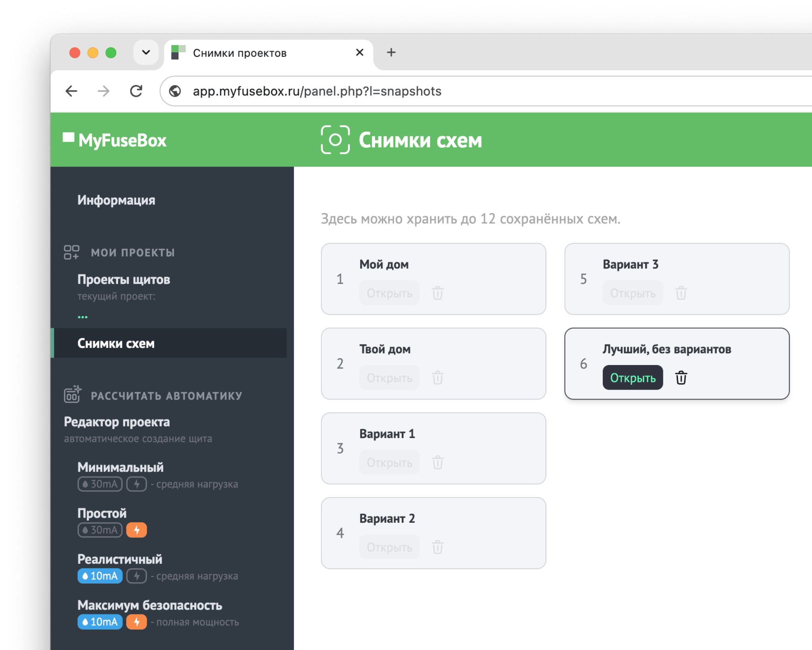This screenshot has height=650, width=812.
Task: Click orange lightning badge under "Максимум безопасность"
Action: coord(136,622)
